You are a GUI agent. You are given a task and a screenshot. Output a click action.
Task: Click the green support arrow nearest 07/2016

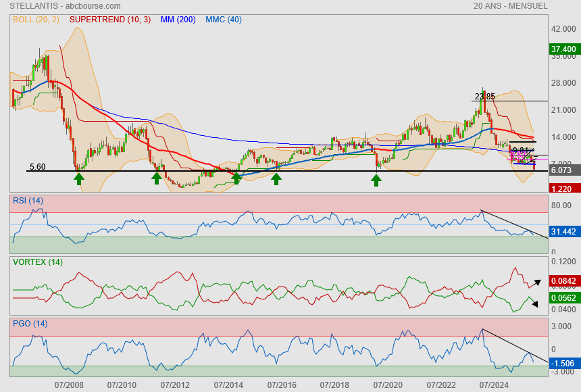click(x=276, y=178)
